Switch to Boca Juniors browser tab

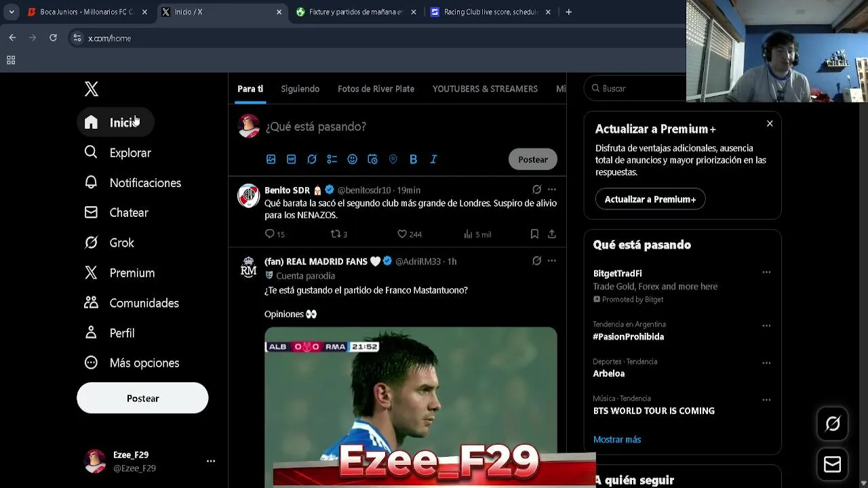87,12
